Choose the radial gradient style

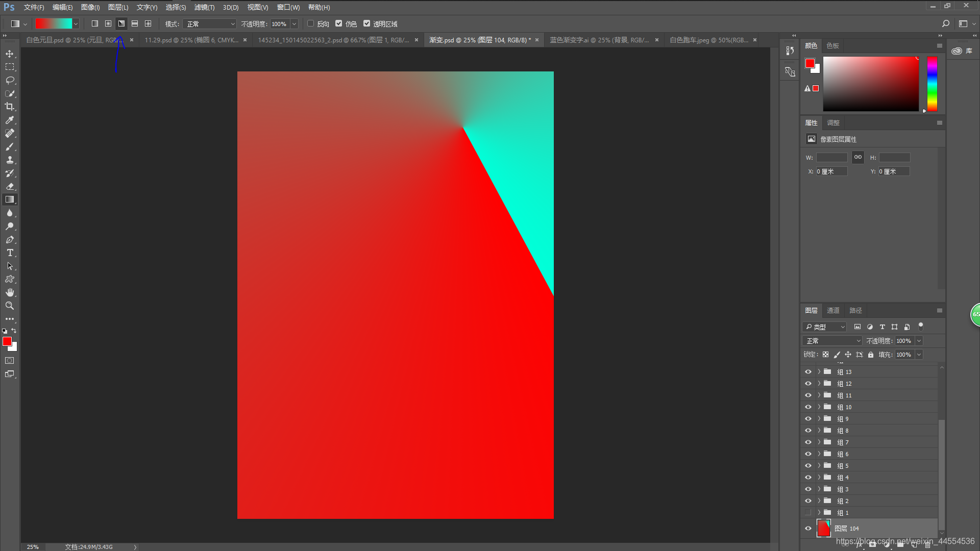pos(108,23)
